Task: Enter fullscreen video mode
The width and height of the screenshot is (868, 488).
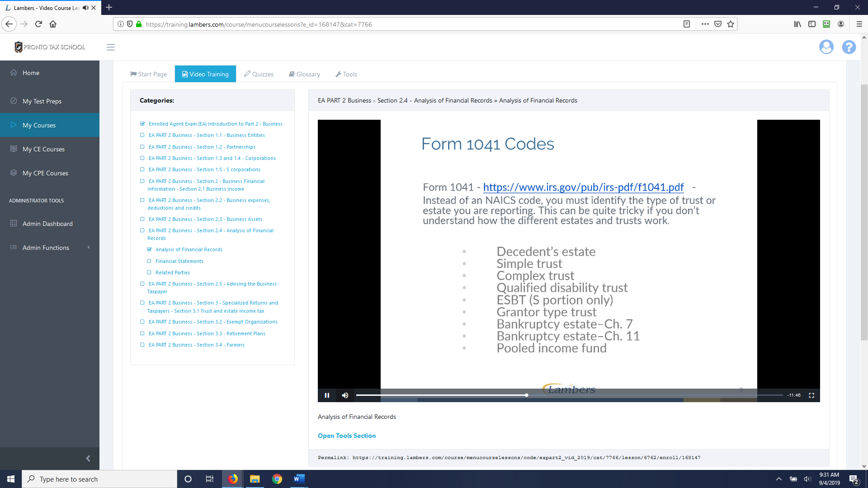Action: pos(811,395)
